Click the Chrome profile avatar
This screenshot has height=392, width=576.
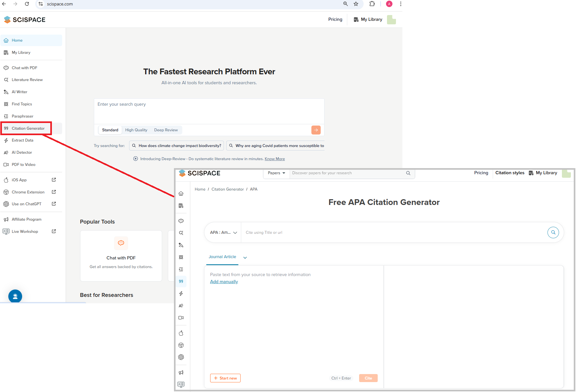pyautogui.click(x=389, y=4)
